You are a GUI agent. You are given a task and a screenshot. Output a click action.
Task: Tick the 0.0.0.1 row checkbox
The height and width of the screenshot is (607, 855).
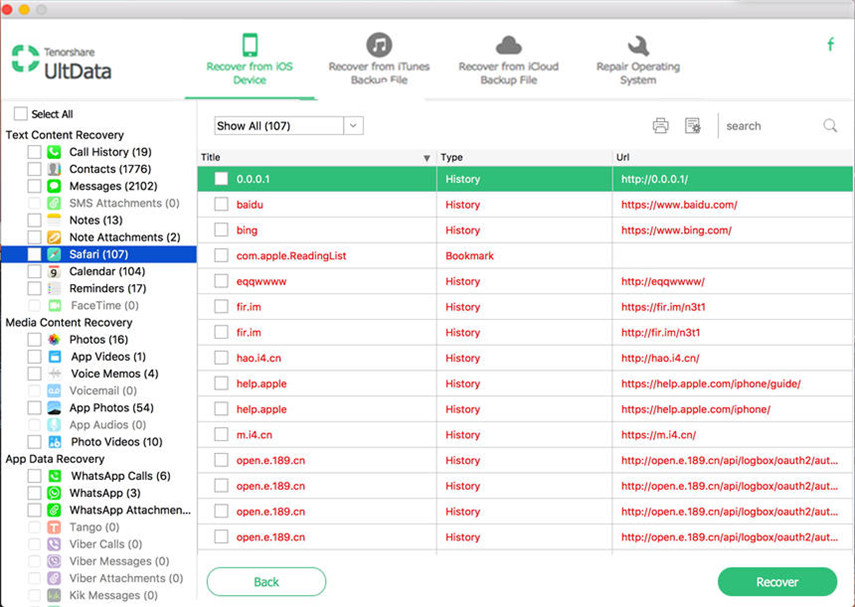coord(221,179)
